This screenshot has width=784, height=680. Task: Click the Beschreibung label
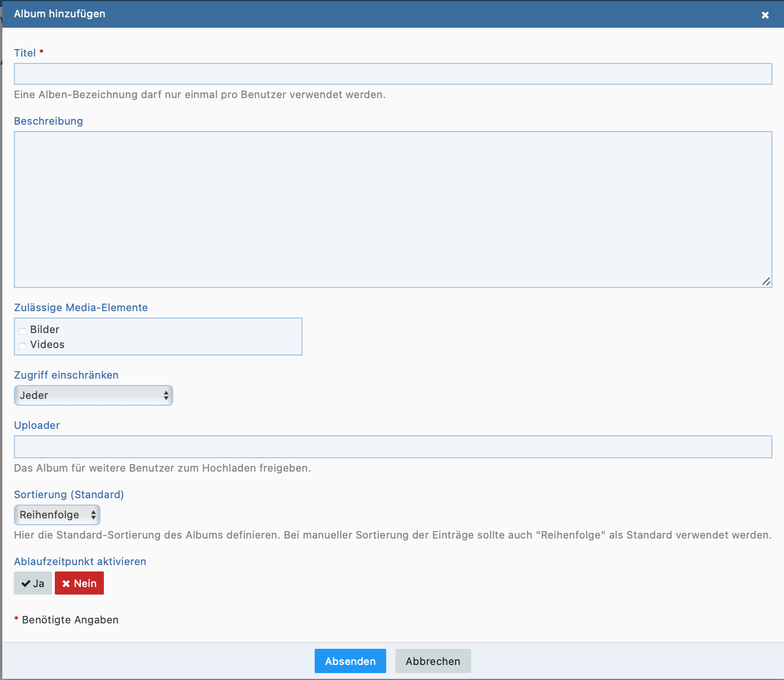coord(48,121)
